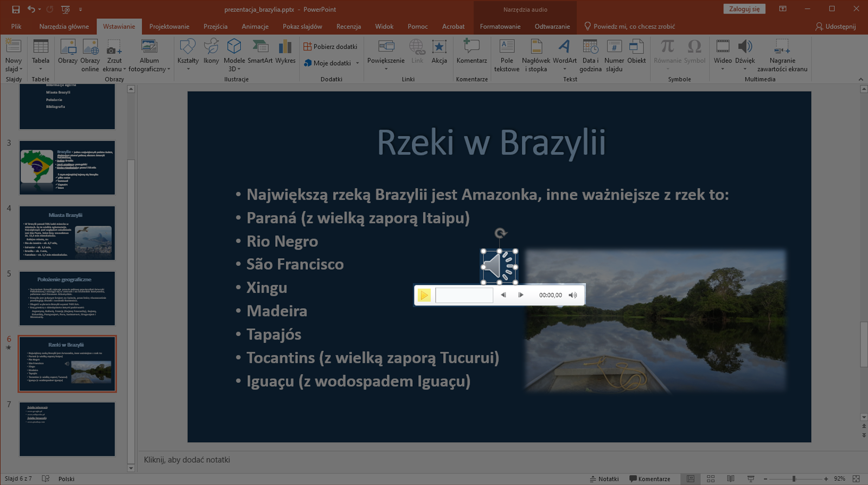Open spell check icon in status bar
The height and width of the screenshot is (485, 868).
[46, 478]
